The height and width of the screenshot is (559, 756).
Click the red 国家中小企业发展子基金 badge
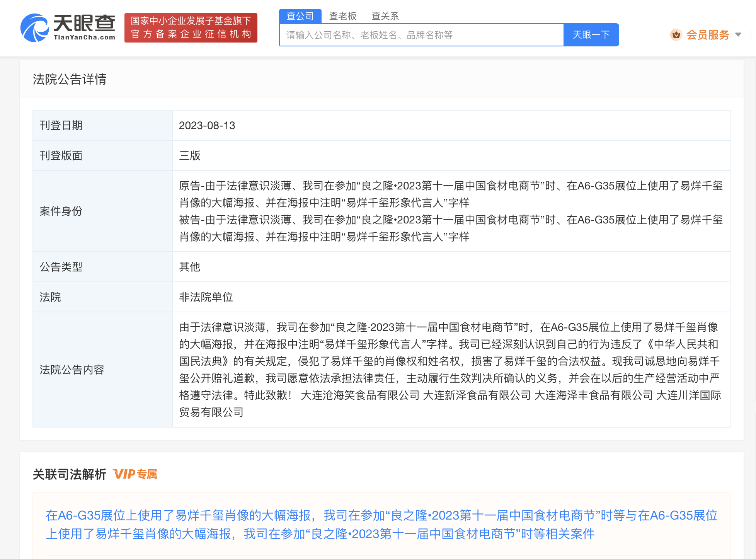(191, 28)
